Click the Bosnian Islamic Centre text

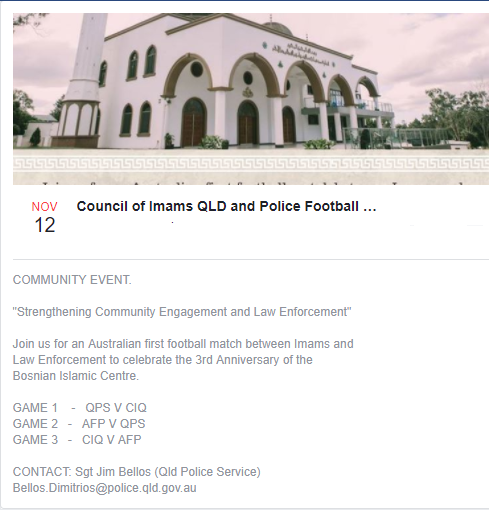tap(76, 376)
